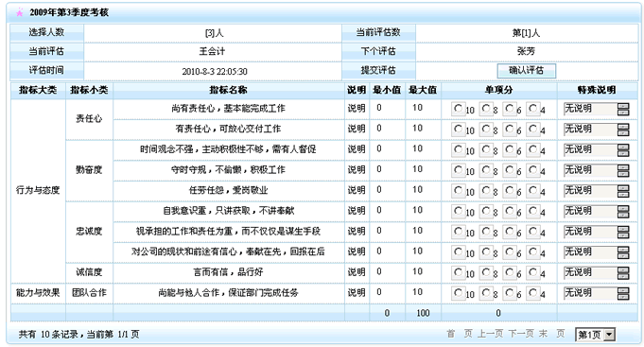This screenshot has height=347, width=644.
Task: Click next evaluee name 张芳
Action: click(526, 51)
